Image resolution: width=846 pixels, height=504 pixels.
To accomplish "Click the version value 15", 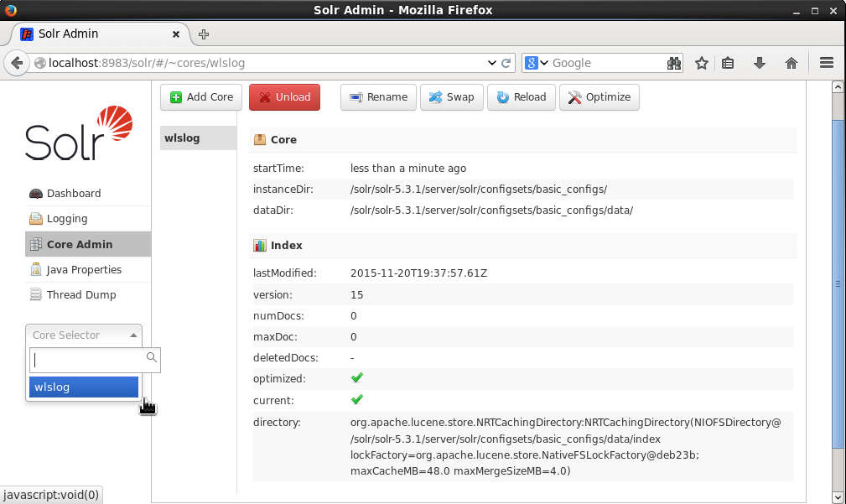I will [x=356, y=294].
